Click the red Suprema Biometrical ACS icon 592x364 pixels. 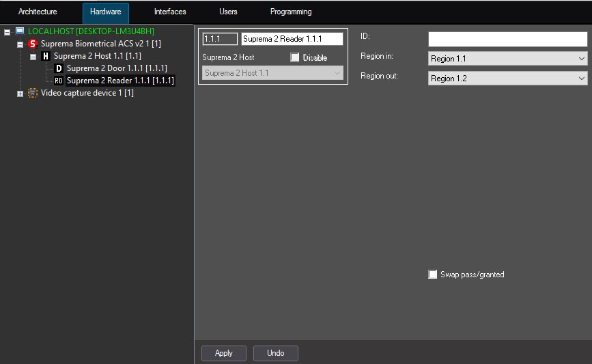(x=33, y=44)
